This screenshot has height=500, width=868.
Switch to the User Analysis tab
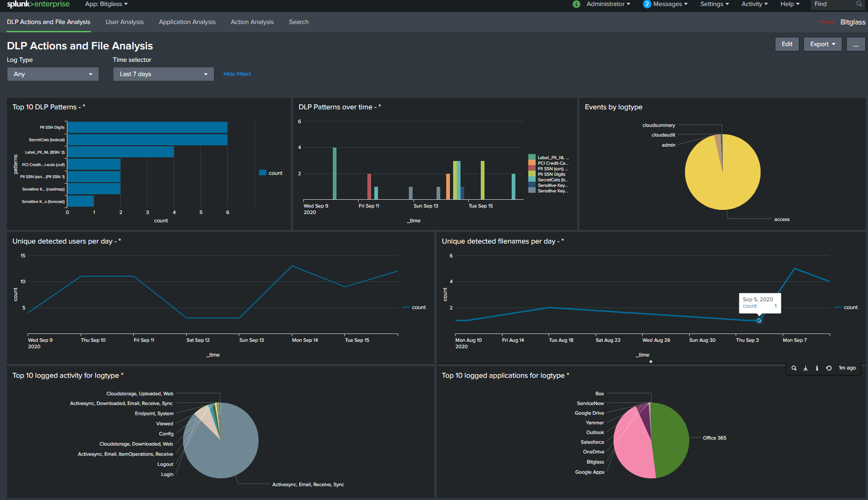(124, 22)
